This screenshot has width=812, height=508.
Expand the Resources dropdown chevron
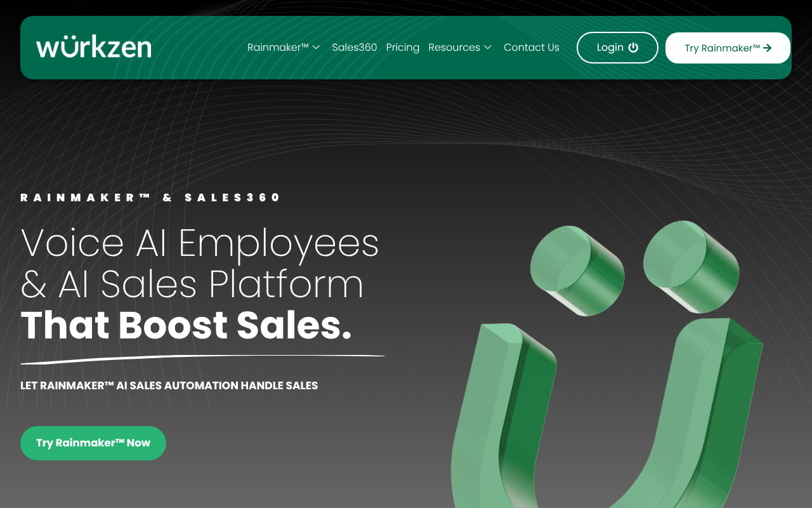point(488,48)
